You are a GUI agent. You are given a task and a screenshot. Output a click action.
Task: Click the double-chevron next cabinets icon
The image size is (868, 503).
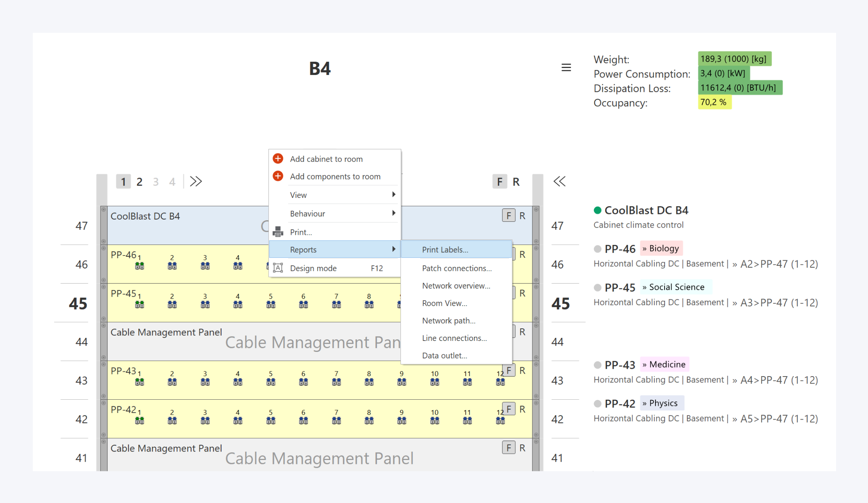[x=196, y=181]
